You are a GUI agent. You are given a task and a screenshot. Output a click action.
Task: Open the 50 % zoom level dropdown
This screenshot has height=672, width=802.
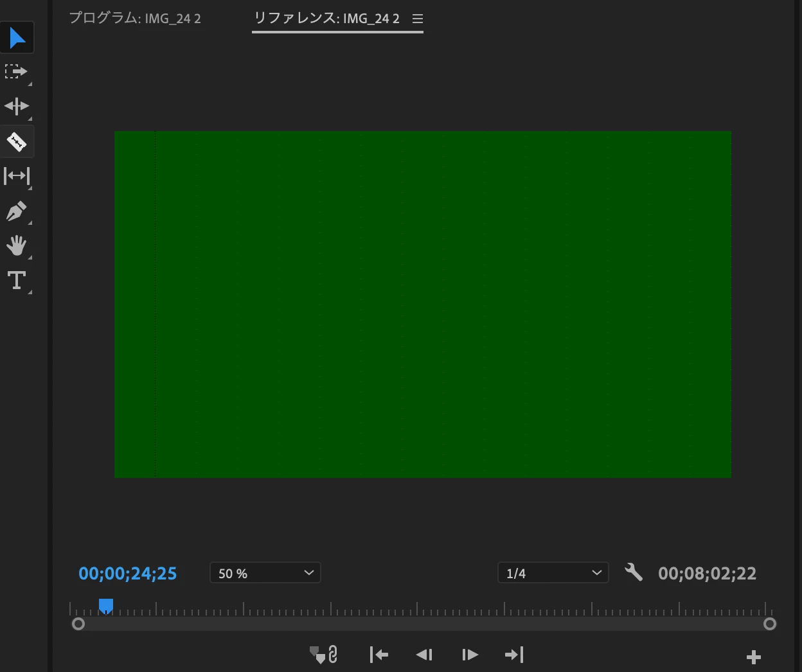click(x=265, y=573)
